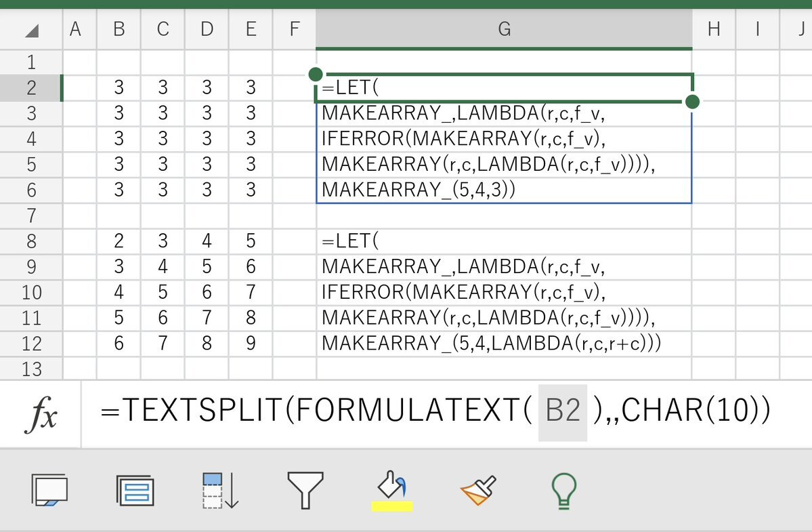Open the filter funnel icon
The width and height of the screenshot is (812, 532).
click(306, 489)
